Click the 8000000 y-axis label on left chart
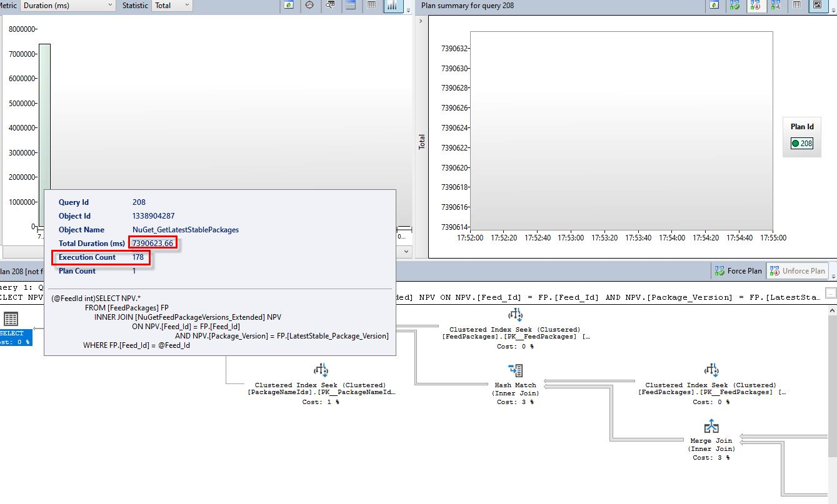 (22, 29)
